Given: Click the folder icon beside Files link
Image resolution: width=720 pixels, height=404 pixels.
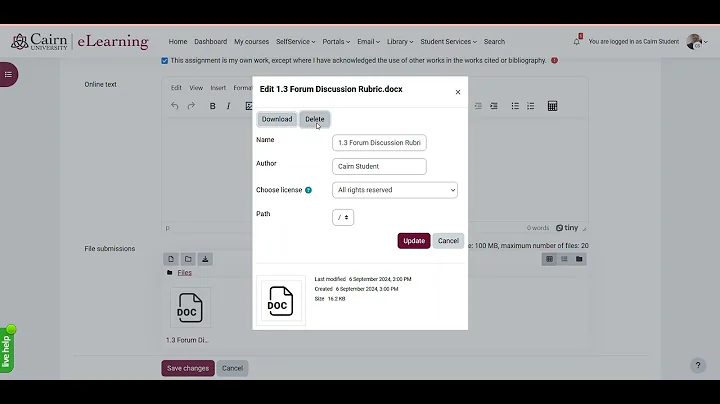Looking at the screenshot, I should click(170, 273).
